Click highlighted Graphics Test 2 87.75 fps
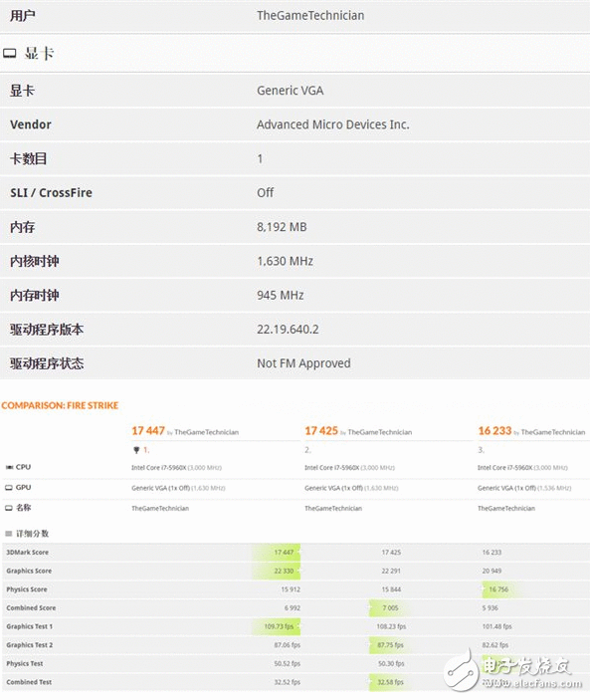 pos(390,645)
